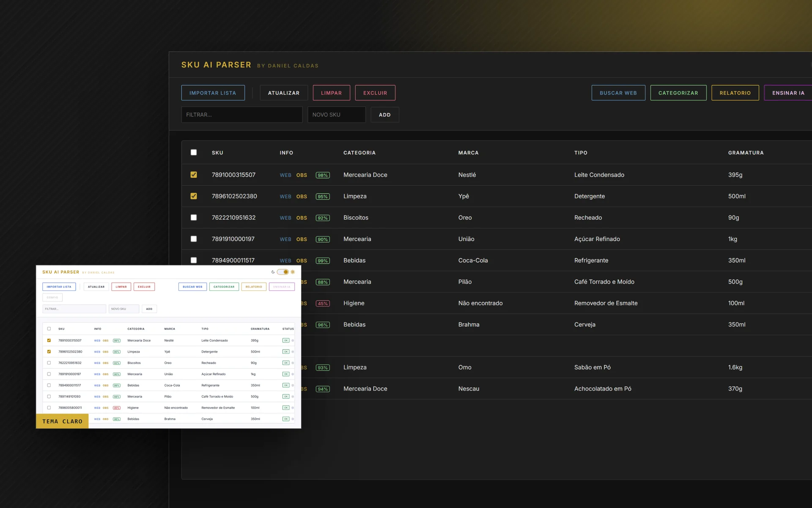Focus the NOVO SKU field in dark window

click(x=337, y=115)
